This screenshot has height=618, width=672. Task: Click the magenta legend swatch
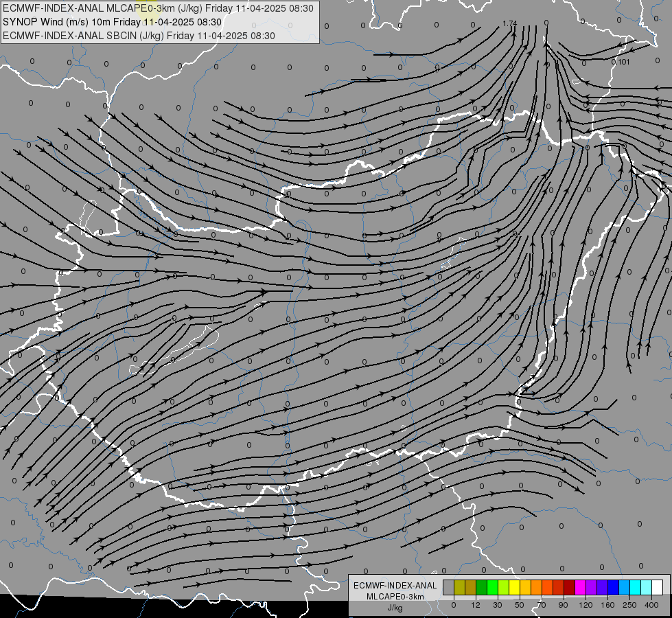point(580,587)
